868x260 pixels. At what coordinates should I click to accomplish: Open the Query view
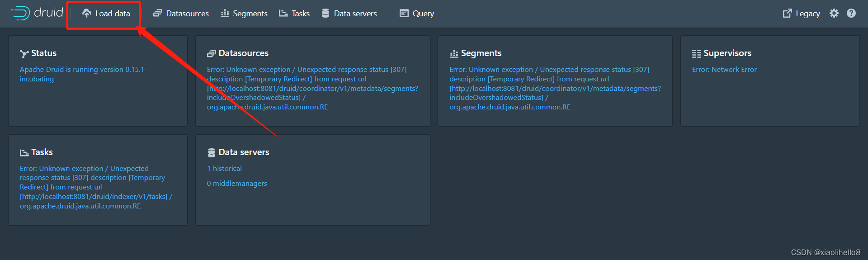(417, 14)
